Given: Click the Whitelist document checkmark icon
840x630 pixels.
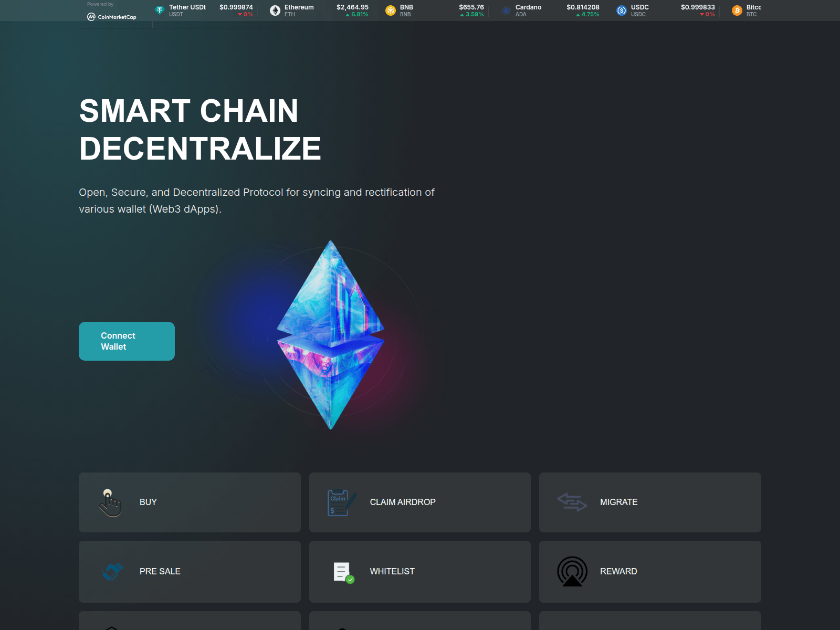Looking at the screenshot, I should 344,572.
